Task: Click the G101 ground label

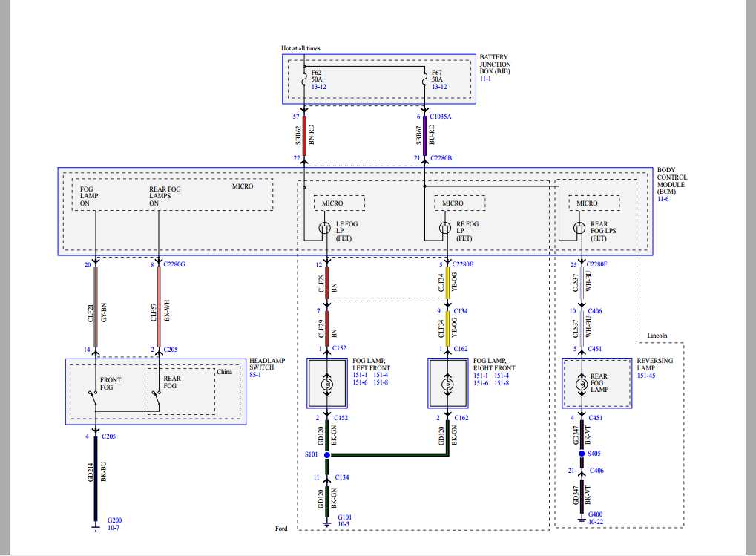Action: [x=345, y=517]
